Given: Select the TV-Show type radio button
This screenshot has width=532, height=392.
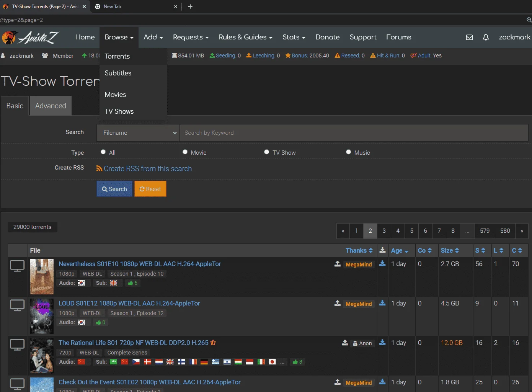Looking at the screenshot, I should click(266, 152).
